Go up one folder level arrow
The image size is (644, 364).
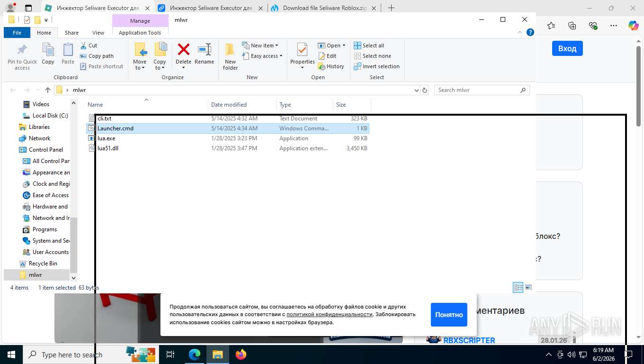pyautogui.click(x=48, y=90)
